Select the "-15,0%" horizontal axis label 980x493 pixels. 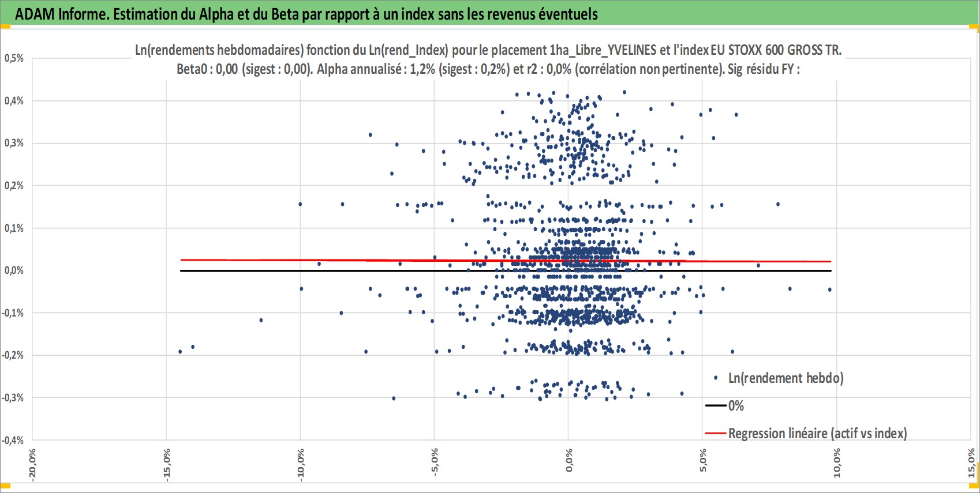point(166,464)
